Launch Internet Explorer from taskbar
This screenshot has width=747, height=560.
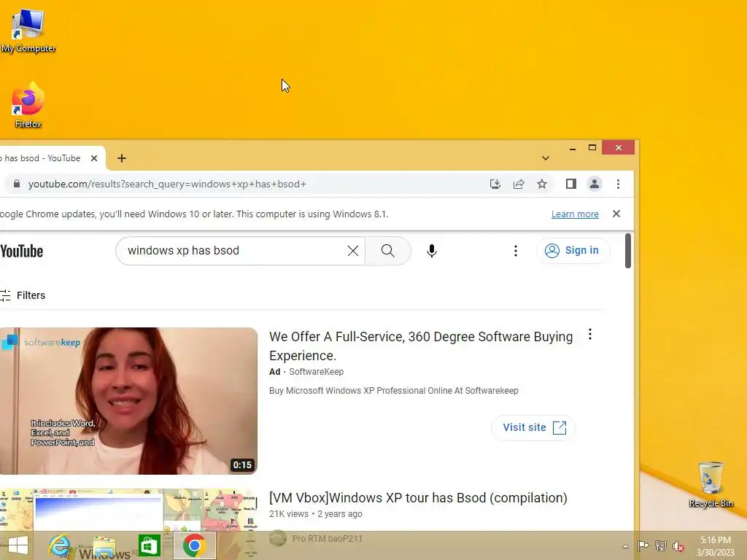[60, 545]
